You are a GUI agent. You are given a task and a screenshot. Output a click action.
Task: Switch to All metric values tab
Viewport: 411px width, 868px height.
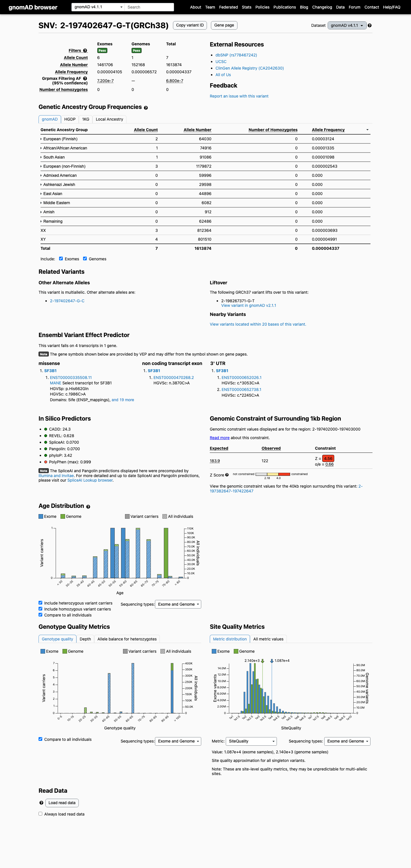(x=268, y=639)
